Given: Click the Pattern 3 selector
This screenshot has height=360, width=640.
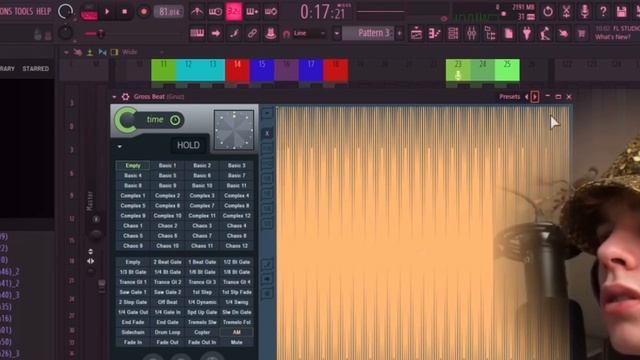Looking at the screenshot, I should tap(369, 33).
